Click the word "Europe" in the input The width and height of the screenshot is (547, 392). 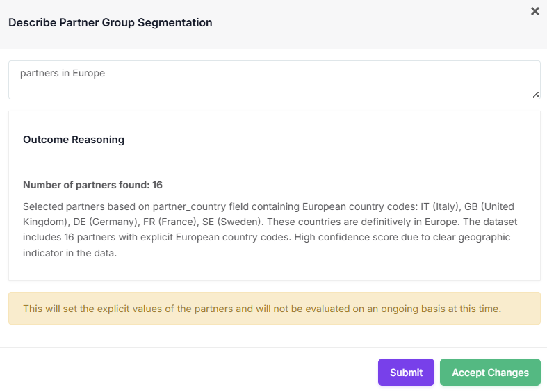click(x=88, y=73)
